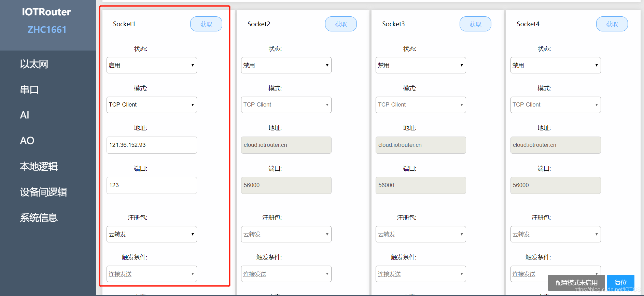Click 获取 for Socket4
The width and height of the screenshot is (644, 296).
point(612,24)
